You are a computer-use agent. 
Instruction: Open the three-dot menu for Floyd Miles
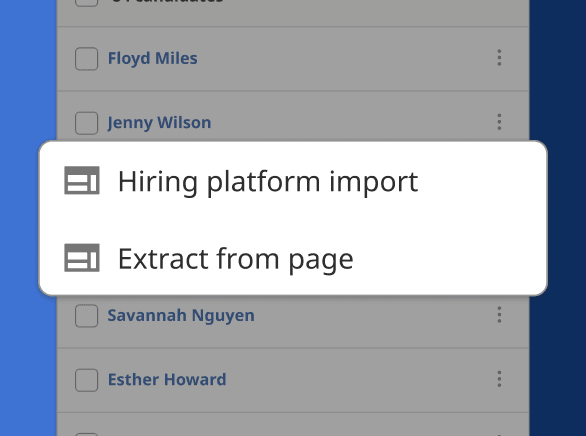(x=499, y=58)
